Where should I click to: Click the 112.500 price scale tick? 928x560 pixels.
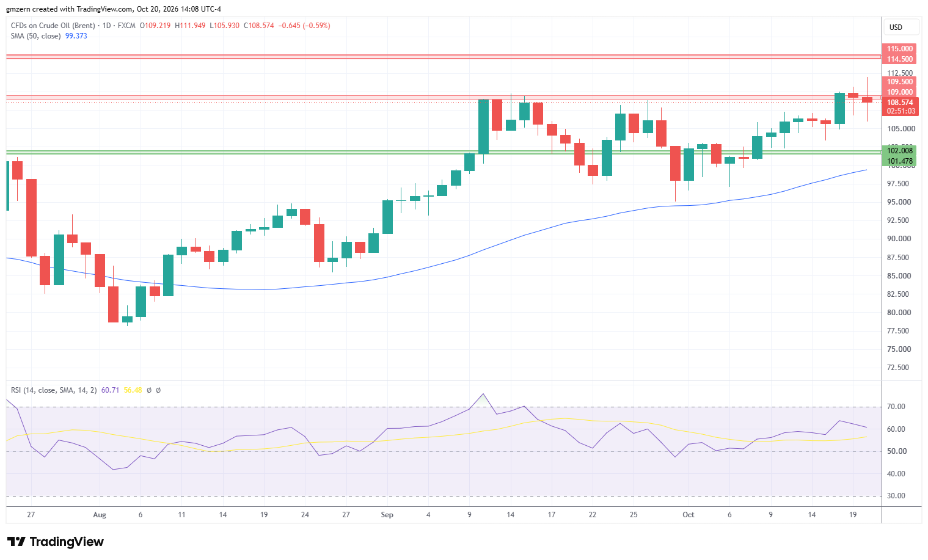[x=900, y=73]
